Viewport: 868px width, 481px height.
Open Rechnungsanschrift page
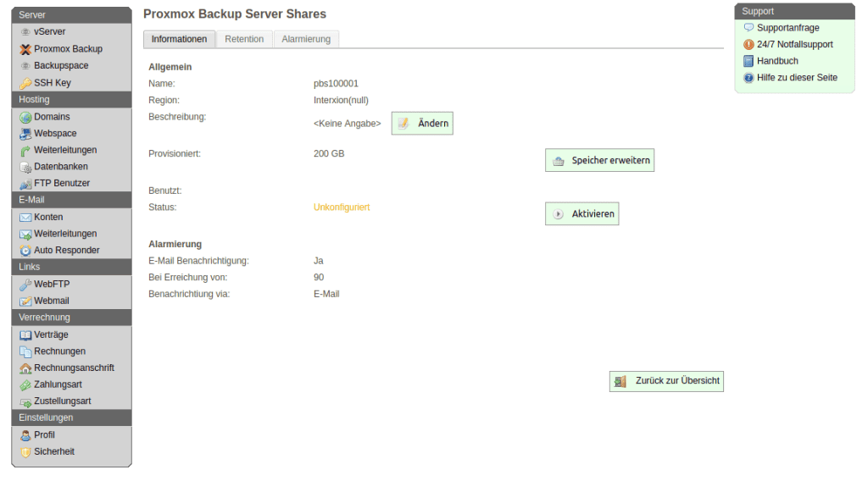(75, 368)
